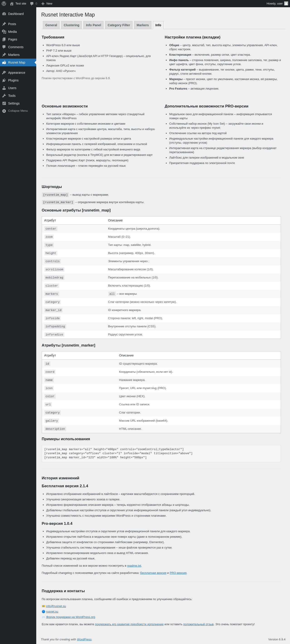Open the user avatar in admin bar
The image size is (290, 644).
[286, 3]
